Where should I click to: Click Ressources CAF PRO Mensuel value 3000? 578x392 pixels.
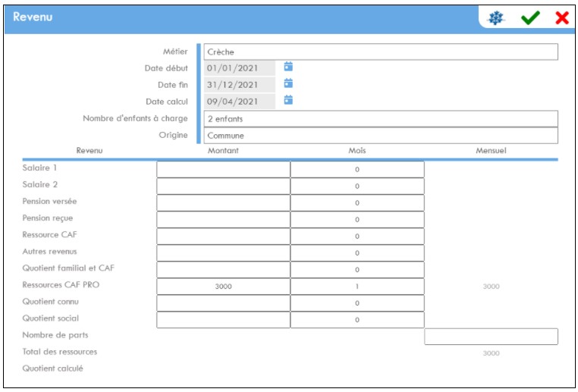coord(492,287)
